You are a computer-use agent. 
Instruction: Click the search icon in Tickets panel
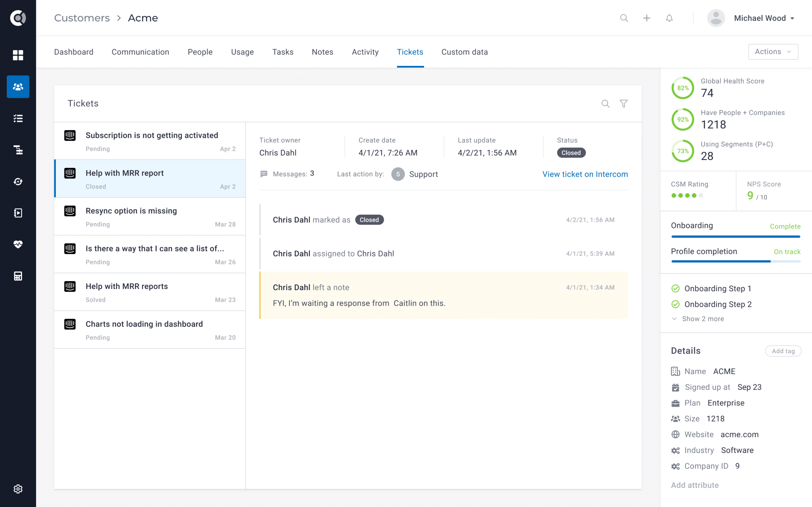pyautogui.click(x=605, y=104)
